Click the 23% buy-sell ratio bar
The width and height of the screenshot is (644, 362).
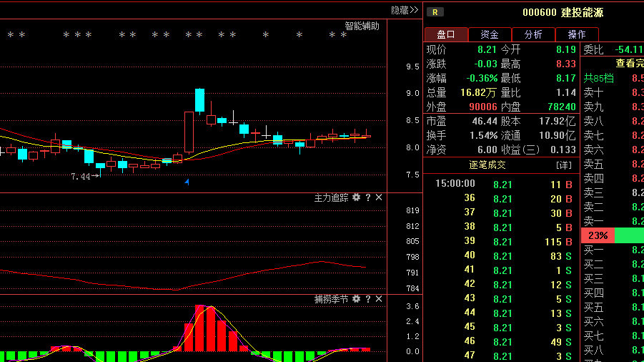(x=598, y=235)
